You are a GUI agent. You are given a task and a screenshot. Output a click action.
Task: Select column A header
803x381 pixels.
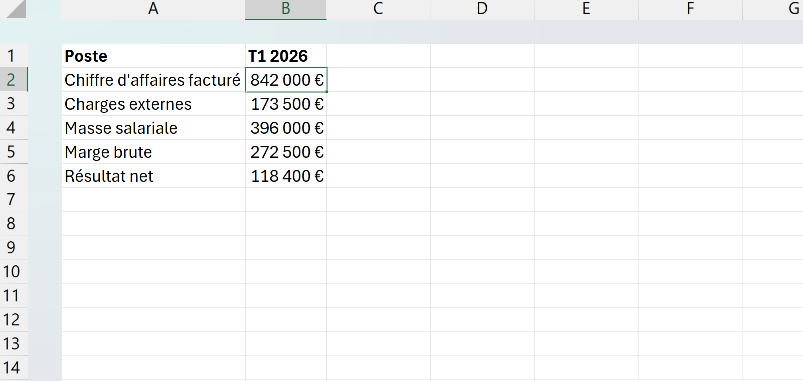(x=153, y=9)
